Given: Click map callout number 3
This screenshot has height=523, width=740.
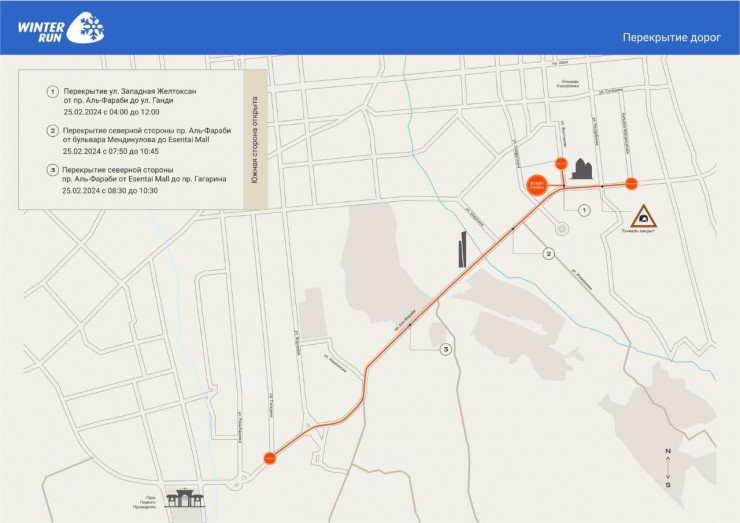Looking at the screenshot, I should pos(445,349).
